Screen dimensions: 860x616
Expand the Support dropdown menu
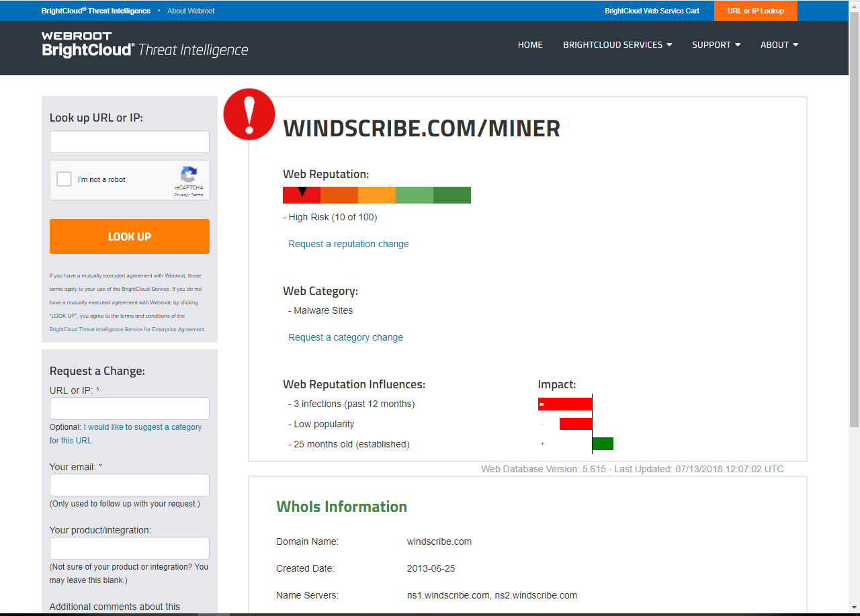click(716, 45)
